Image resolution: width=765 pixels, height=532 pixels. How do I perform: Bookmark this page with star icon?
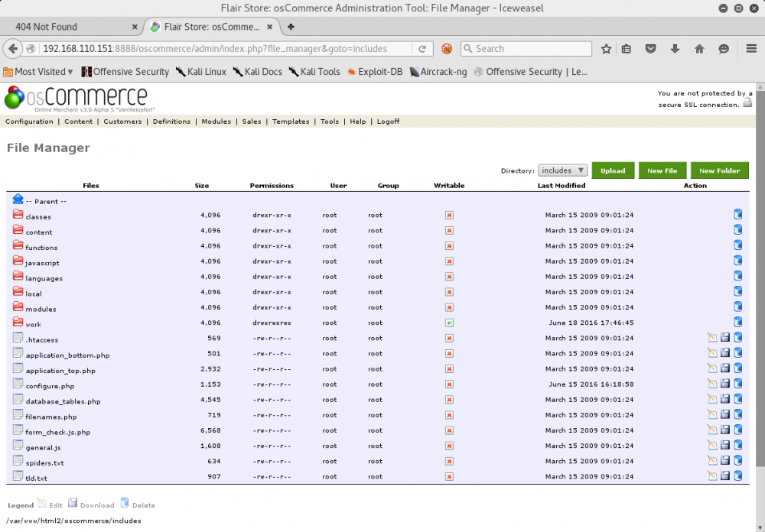(x=606, y=49)
